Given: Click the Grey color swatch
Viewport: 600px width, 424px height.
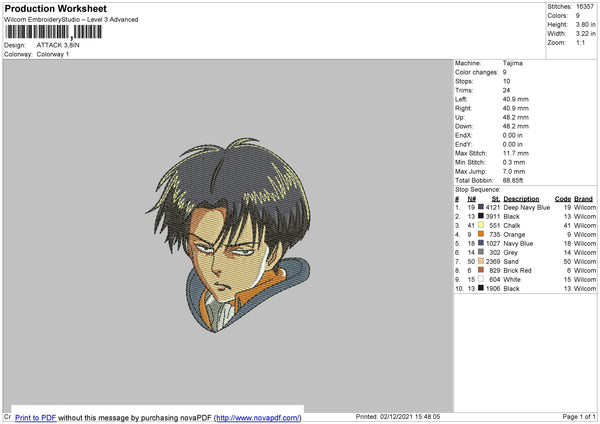Looking at the screenshot, I should [x=481, y=252].
